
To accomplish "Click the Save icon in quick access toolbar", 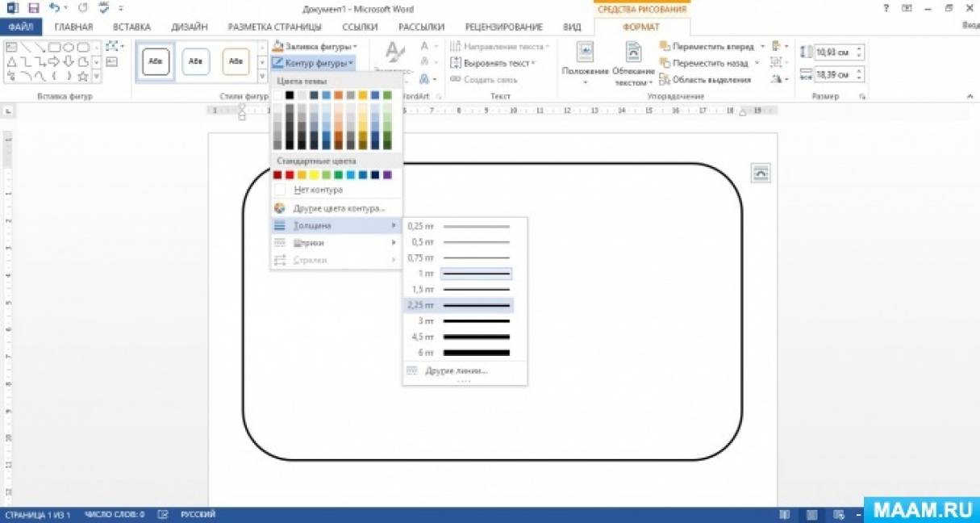I will point(33,8).
